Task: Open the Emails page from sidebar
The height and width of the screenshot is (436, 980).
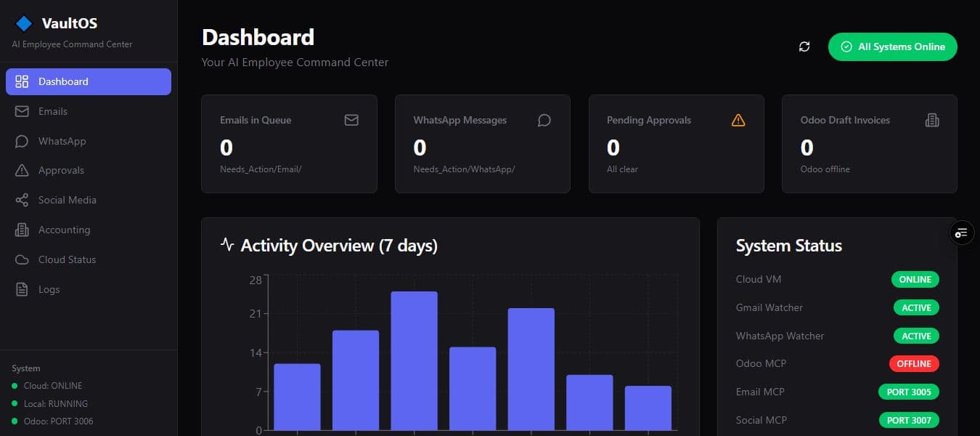Action: (52, 111)
